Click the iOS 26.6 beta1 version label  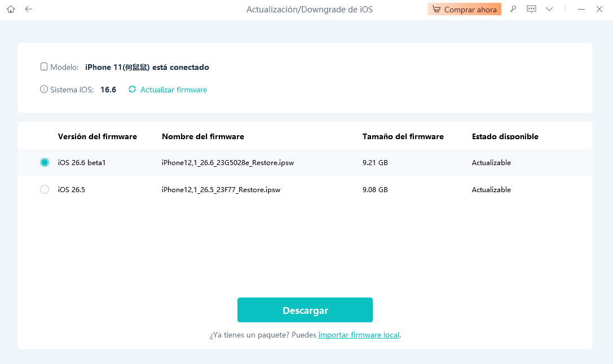tap(82, 162)
